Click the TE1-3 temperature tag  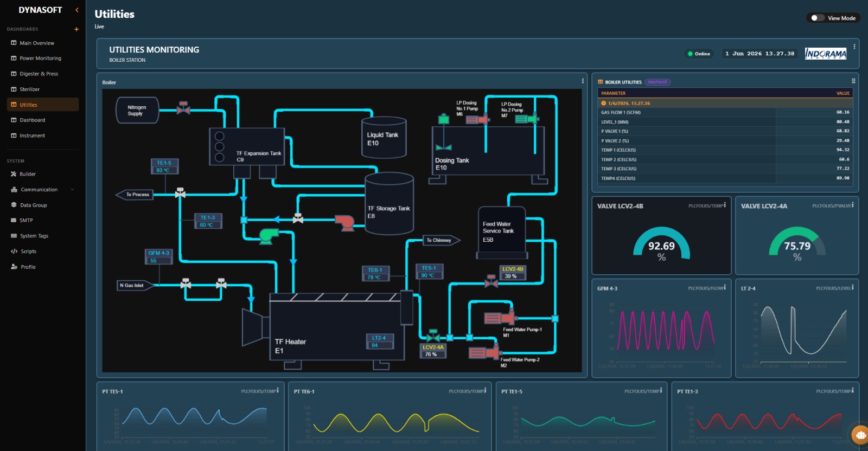tap(208, 221)
